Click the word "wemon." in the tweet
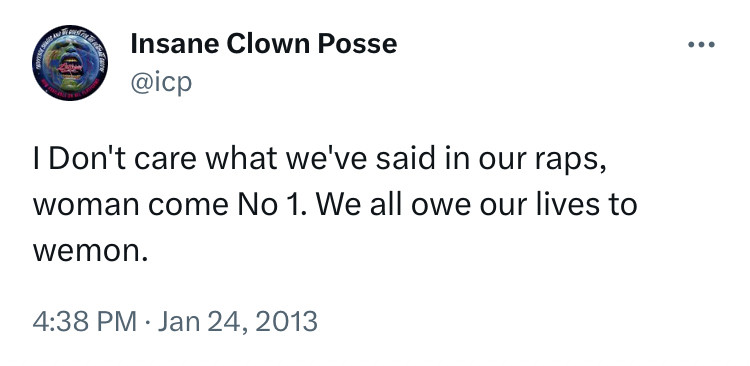 [90, 251]
